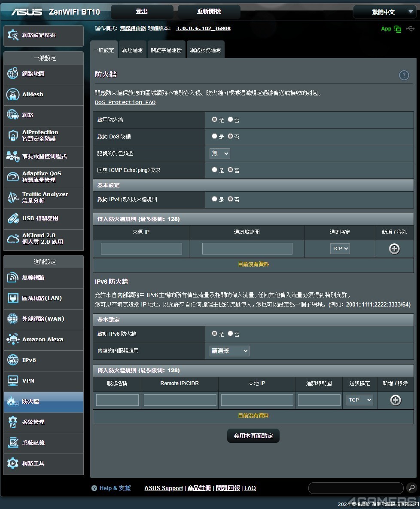Image resolution: width=420 pixels, height=509 pixels.
Task: Open the ASUS Support link
Action: pyautogui.click(x=164, y=488)
